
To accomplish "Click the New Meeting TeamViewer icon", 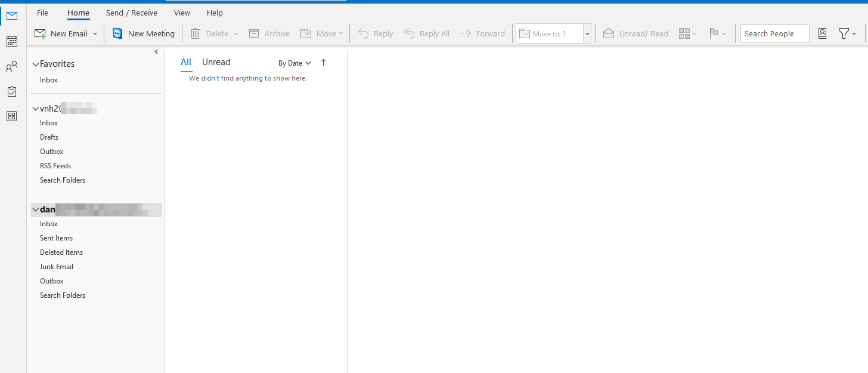I will coord(117,34).
